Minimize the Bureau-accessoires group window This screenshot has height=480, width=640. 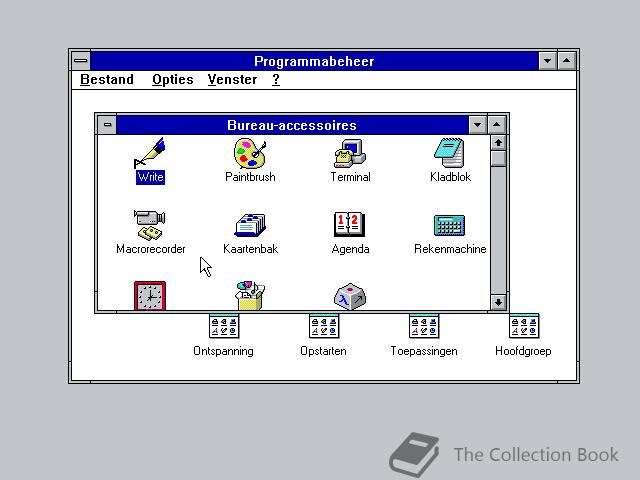[x=478, y=125]
